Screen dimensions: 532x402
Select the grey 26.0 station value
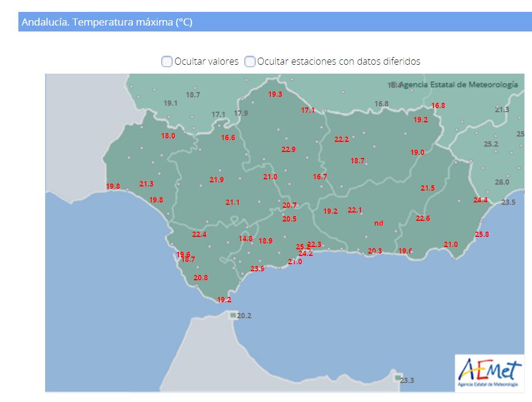click(x=502, y=182)
